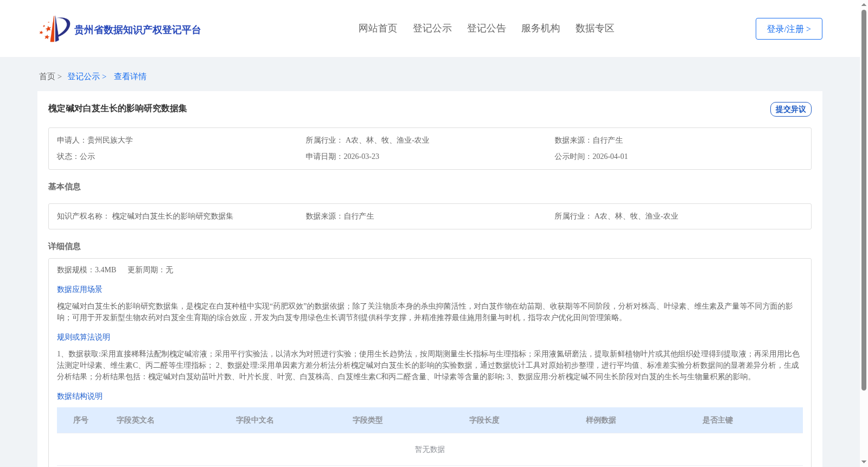Viewport: 868px width, 467px height.
Task: Select the page title 槐定碱对白芨生长的影响研究数据集
Action: coord(117,108)
